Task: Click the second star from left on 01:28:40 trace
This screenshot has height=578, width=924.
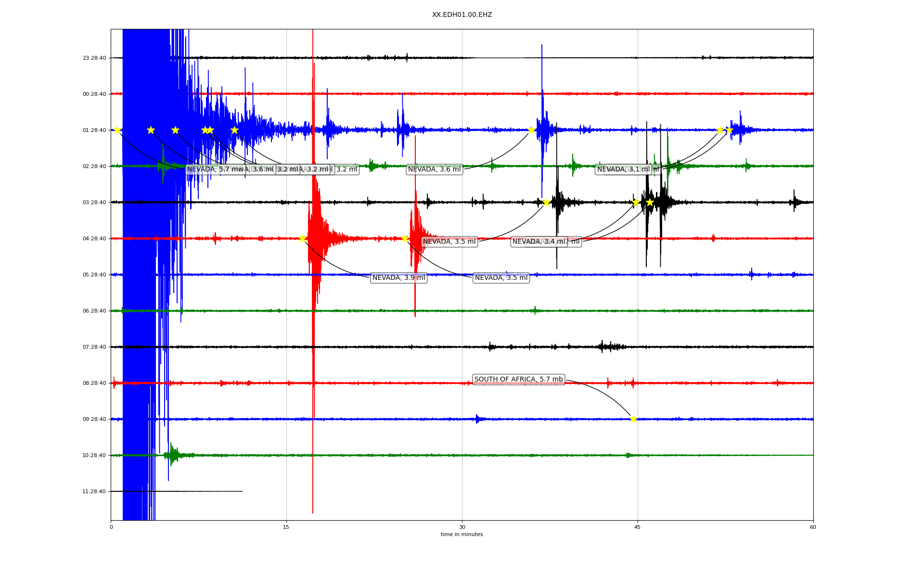Action: click(x=151, y=130)
